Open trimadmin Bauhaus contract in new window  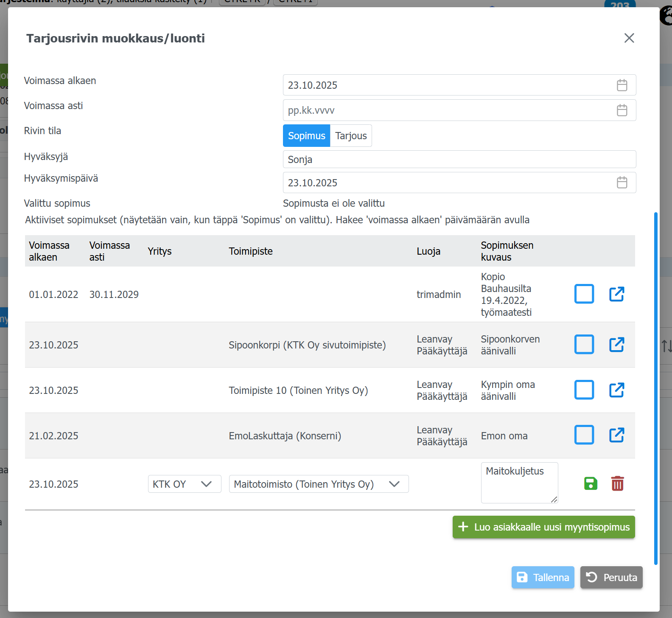coord(616,294)
